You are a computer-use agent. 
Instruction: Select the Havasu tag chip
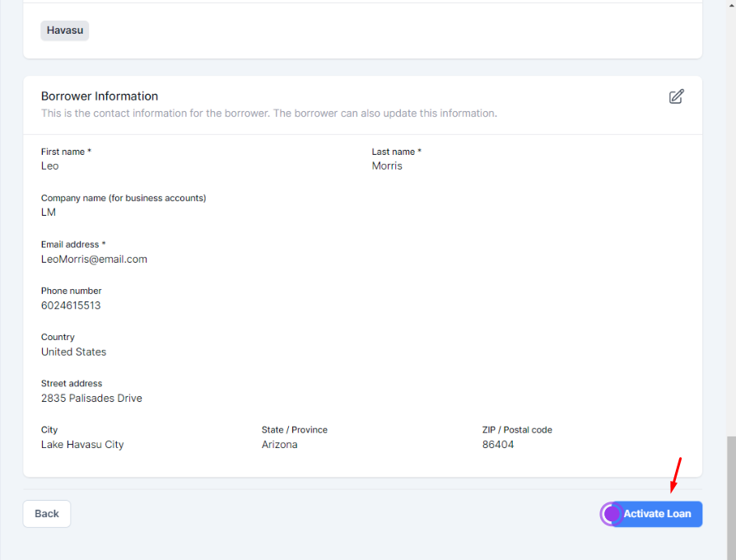point(64,30)
